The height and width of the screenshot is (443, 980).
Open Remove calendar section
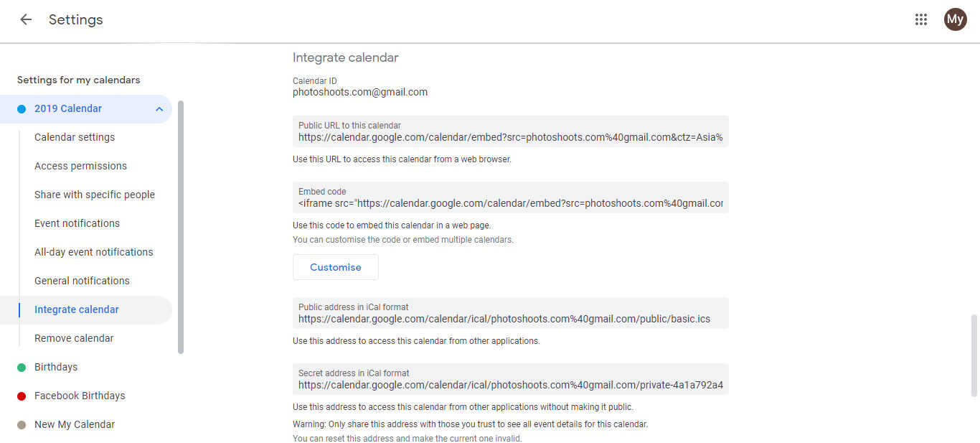pyautogui.click(x=74, y=338)
